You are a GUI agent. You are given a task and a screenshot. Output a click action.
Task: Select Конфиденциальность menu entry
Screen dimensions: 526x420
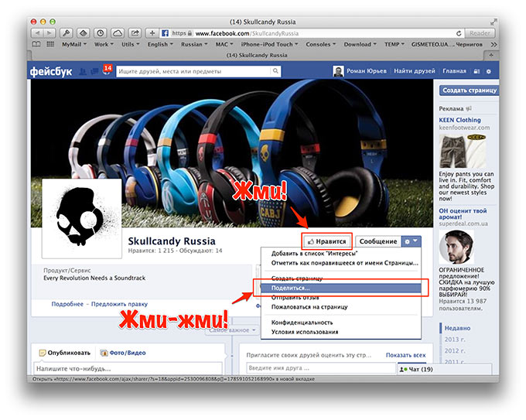point(341,323)
